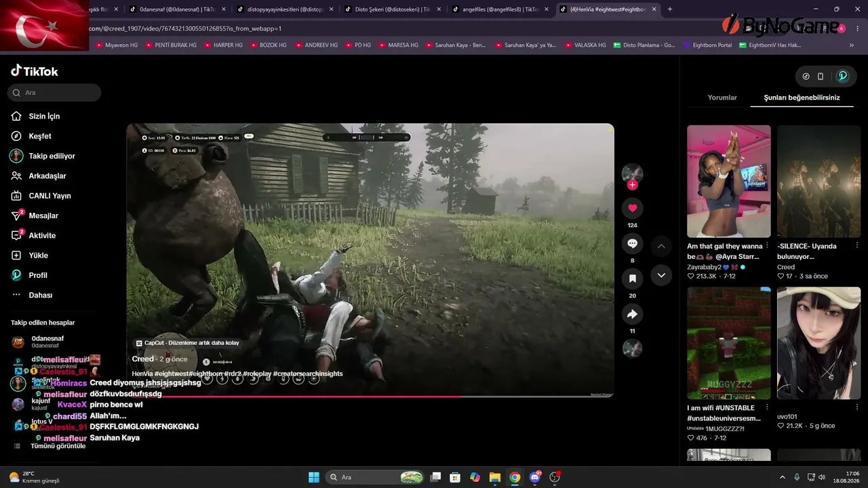Open the Eightborn Portal bookmark
This screenshot has height=488, width=868.
click(x=707, y=45)
